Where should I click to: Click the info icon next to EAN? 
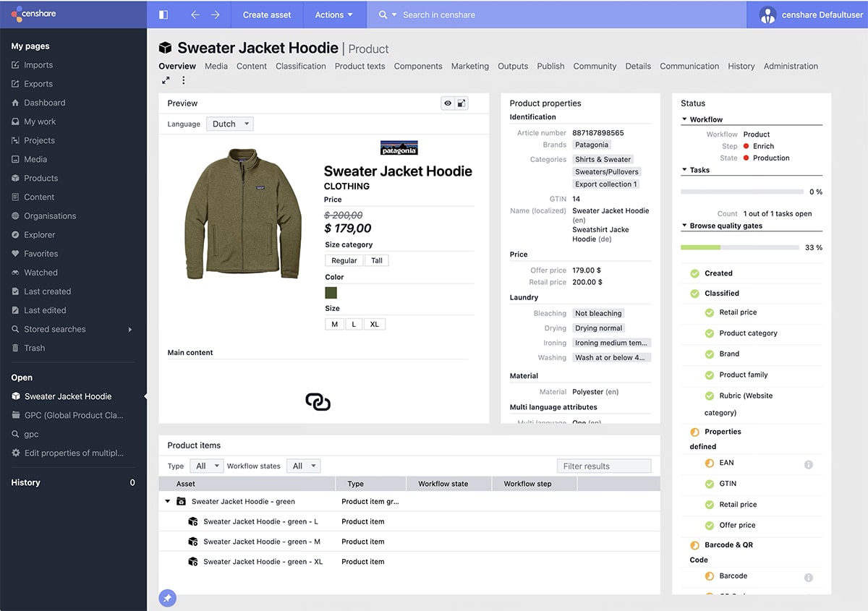[809, 464]
